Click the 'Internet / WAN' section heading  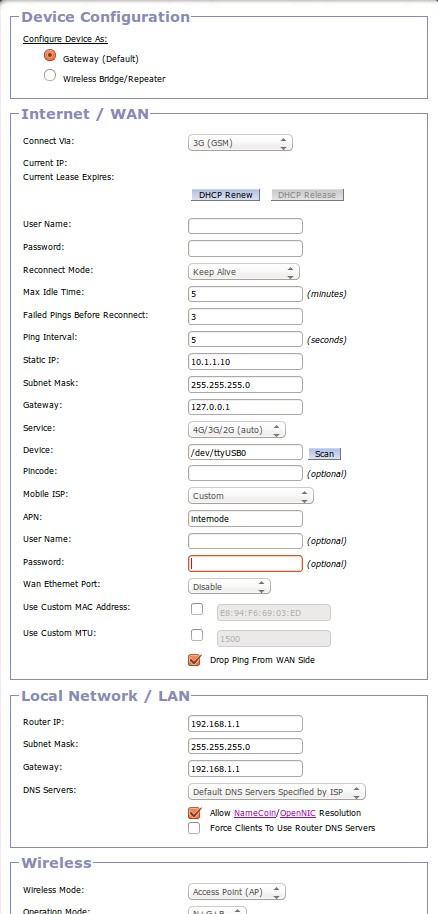(x=85, y=114)
